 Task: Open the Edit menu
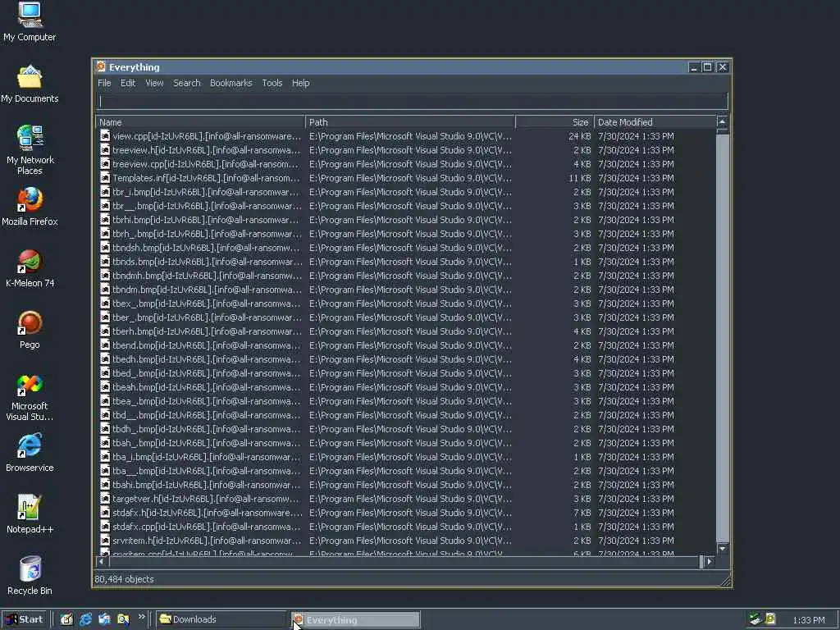coord(127,83)
